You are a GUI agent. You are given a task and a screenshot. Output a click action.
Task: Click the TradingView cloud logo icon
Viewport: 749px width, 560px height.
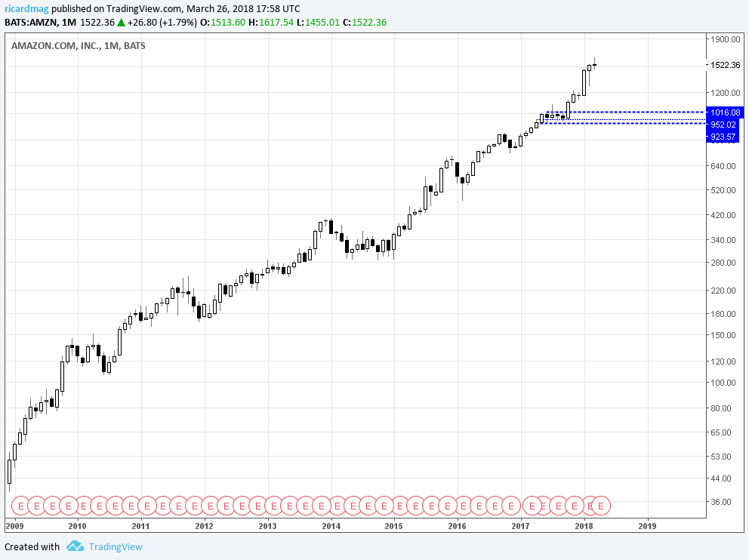75,546
